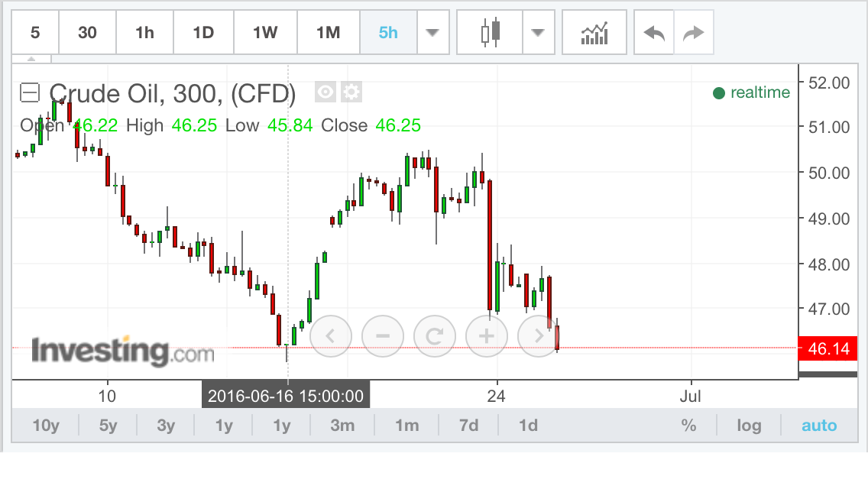Zoom out using the minus circle
Screen dimensions: 868x489
pyautogui.click(x=382, y=335)
